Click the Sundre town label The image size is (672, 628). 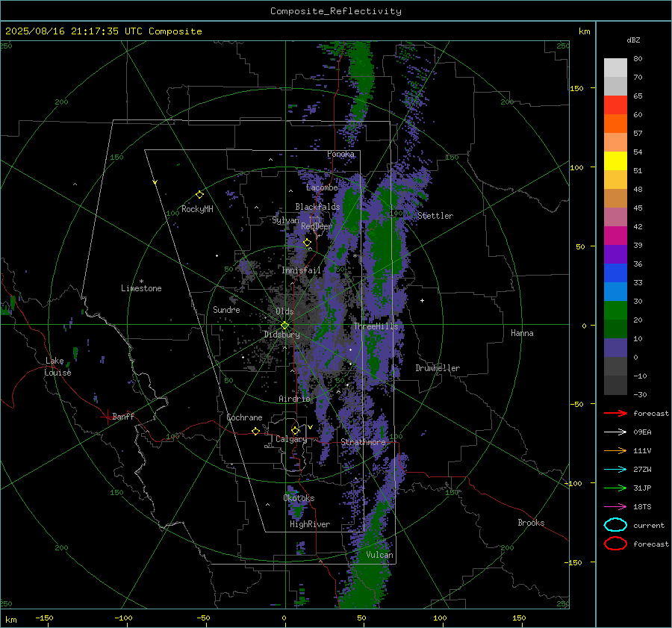226,309
